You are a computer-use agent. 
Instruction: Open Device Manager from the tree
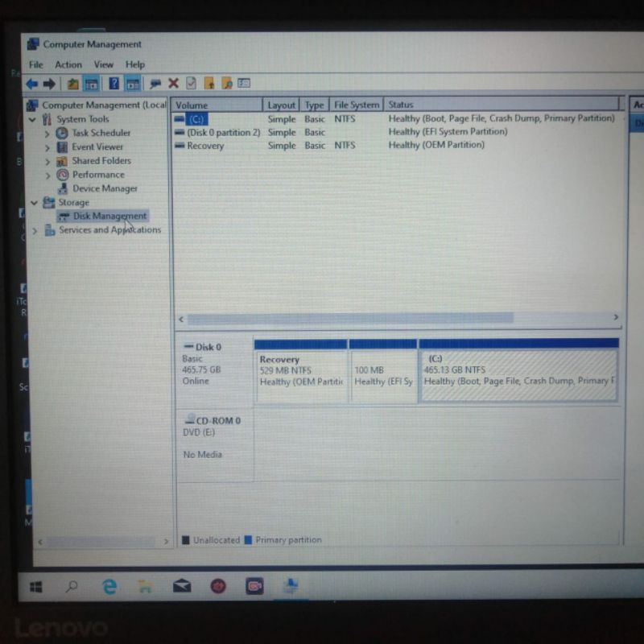pyautogui.click(x=105, y=188)
